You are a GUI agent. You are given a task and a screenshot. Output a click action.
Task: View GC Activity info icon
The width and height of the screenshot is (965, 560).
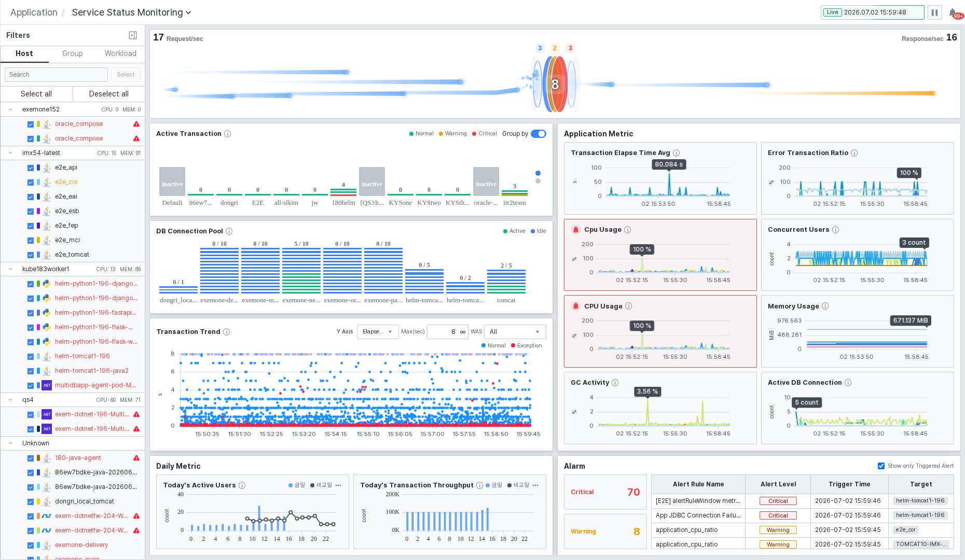(x=615, y=383)
